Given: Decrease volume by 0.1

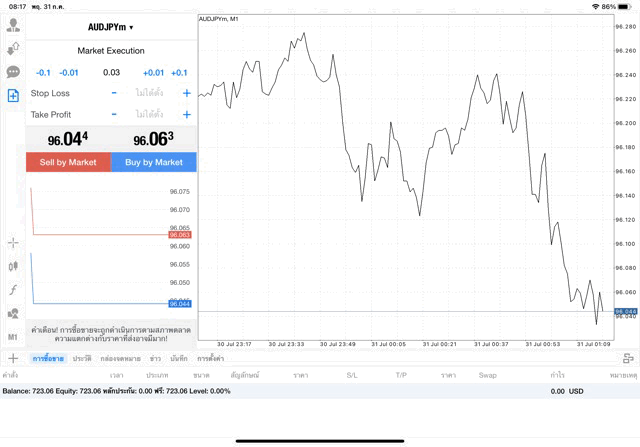Looking at the screenshot, I should 43,72.
